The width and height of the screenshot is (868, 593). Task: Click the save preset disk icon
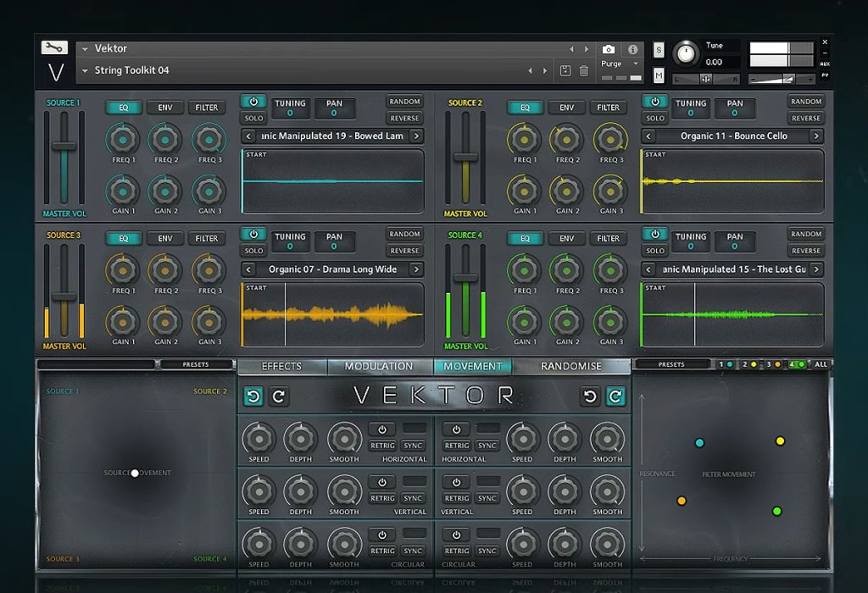pyautogui.click(x=565, y=71)
